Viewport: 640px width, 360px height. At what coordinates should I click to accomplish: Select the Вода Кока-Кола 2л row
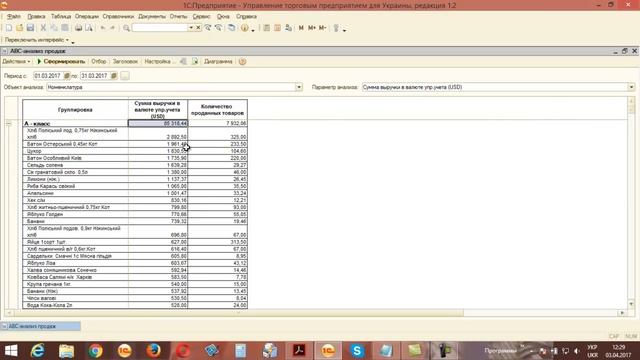pyautogui.click(x=135, y=305)
